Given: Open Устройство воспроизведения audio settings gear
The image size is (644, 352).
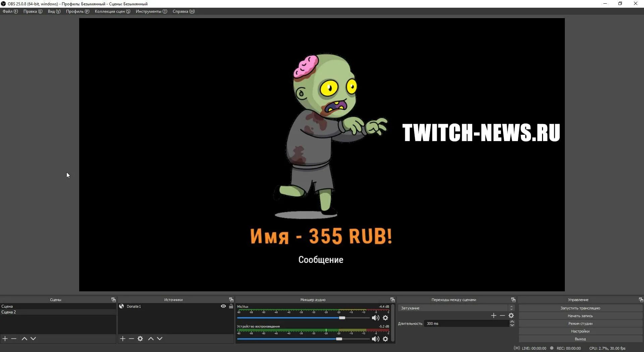Looking at the screenshot, I should pos(385,339).
